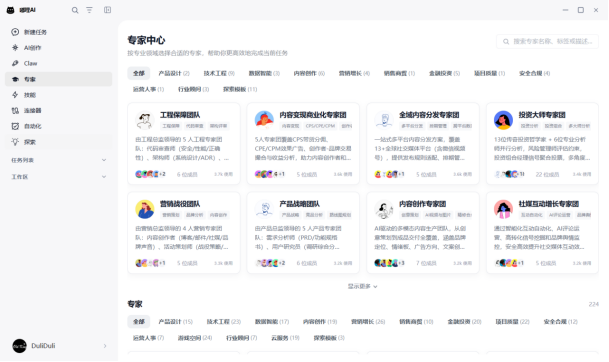Click the DuliDuli profile avatar

point(19,346)
